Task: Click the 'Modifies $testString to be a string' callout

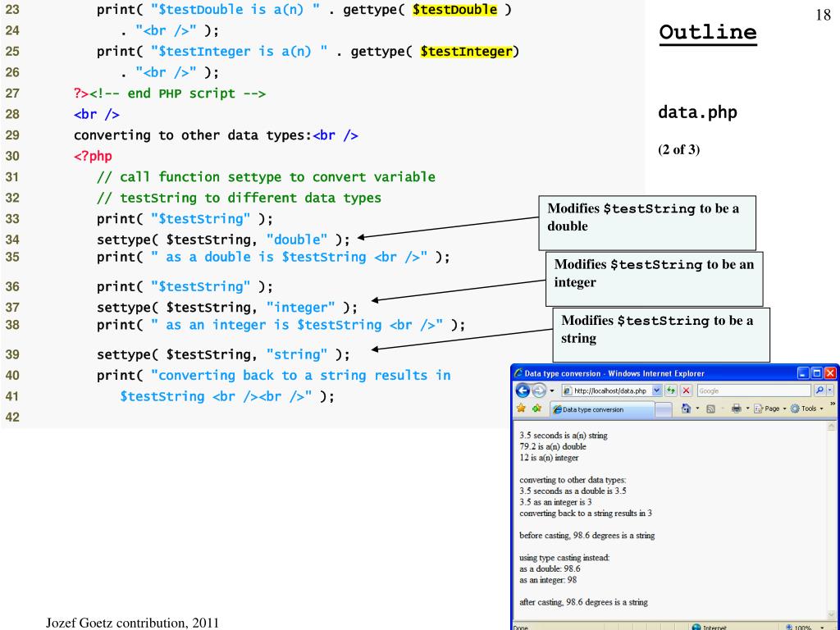Action: 661,335
